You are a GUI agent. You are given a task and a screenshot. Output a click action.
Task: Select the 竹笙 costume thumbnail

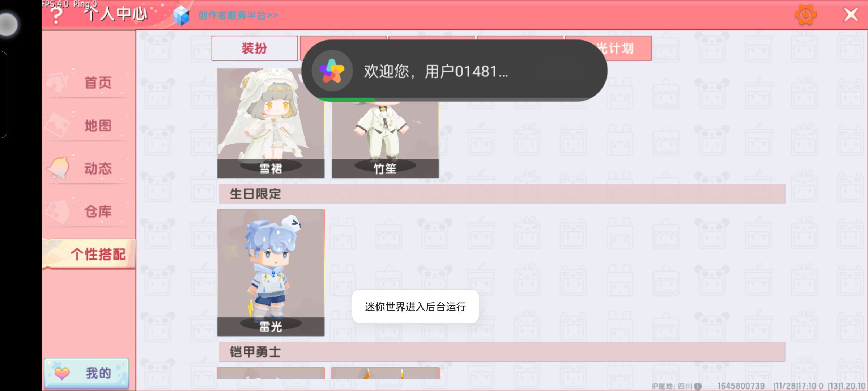pyautogui.click(x=385, y=139)
